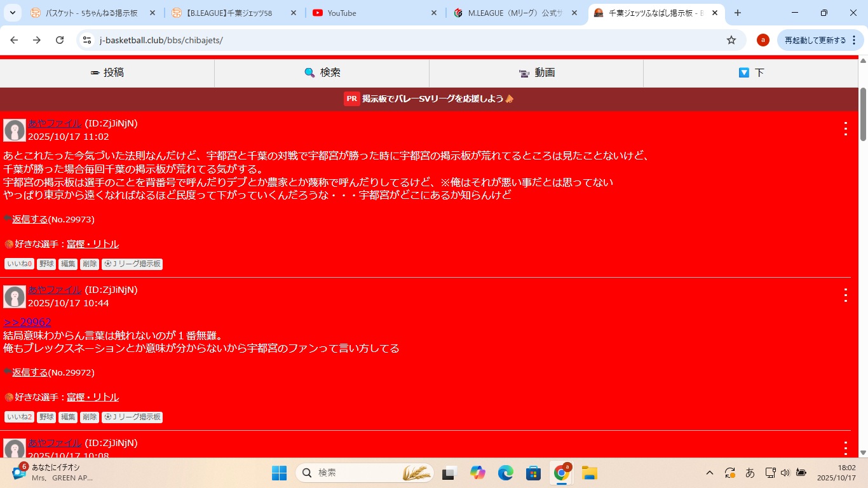Like the second post with いいね2
The width and height of the screenshot is (868, 488).
pos(19,417)
